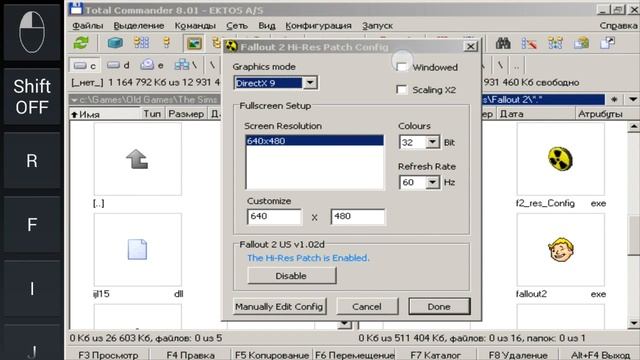This screenshot has width=640, height=360.
Task: Select the f2_res_Config exe radiation icon
Action: pos(560,159)
